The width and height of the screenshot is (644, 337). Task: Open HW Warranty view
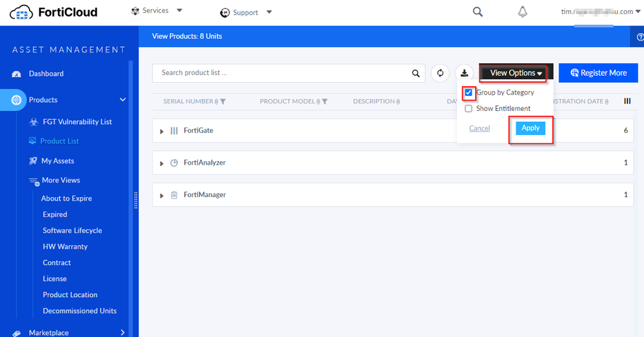tap(65, 246)
